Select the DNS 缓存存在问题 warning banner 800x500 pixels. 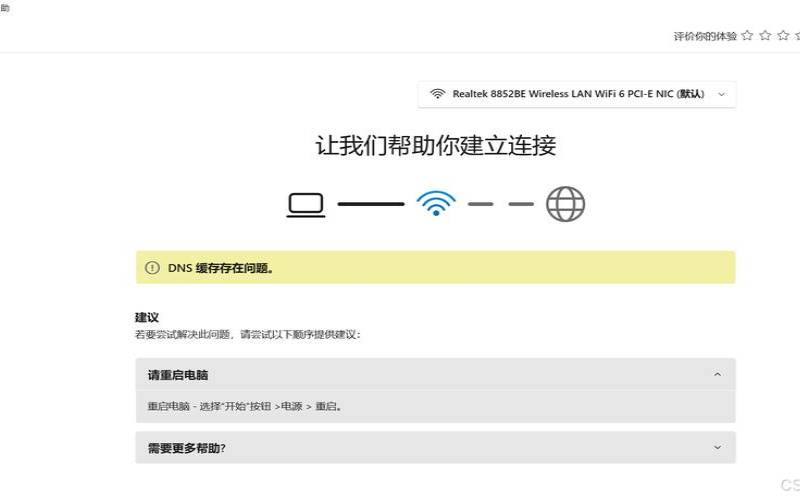435,267
